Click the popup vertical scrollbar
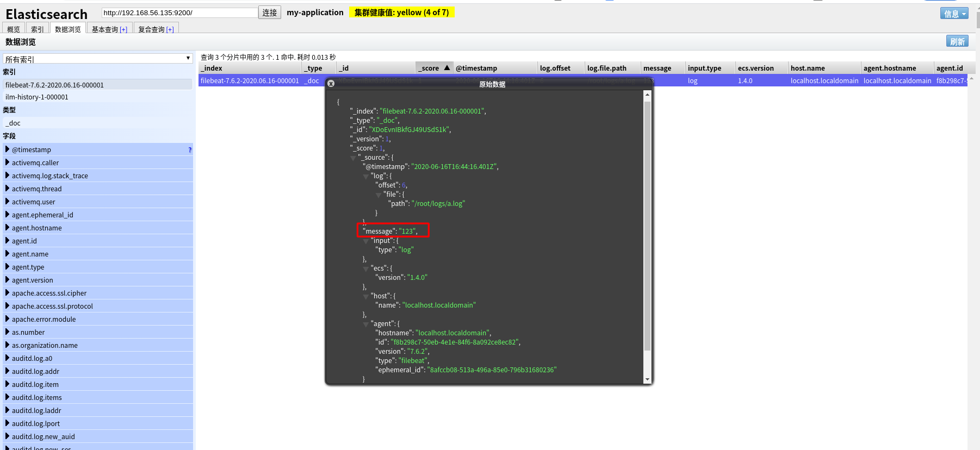980x450 pixels. click(x=647, y=226)
